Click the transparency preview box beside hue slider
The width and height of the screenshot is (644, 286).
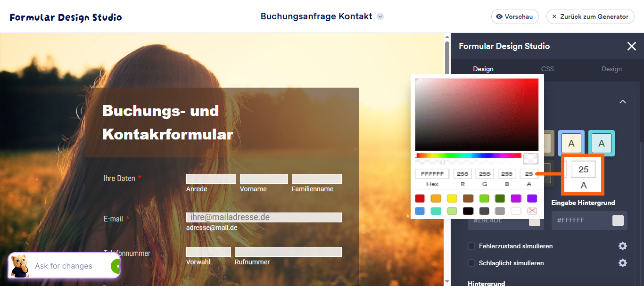pos(531,159)
